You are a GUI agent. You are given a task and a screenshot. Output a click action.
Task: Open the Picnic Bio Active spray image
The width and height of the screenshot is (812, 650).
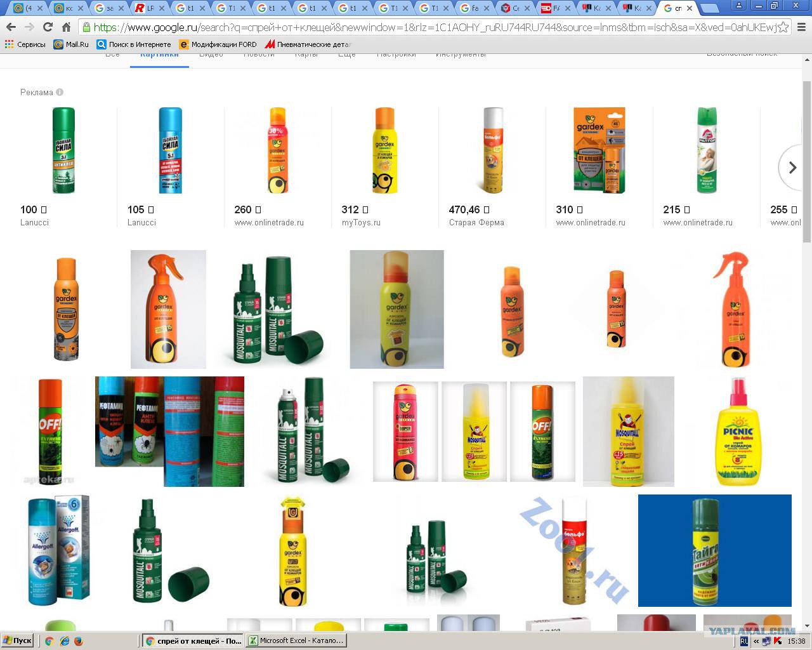(x=738, y=432)
